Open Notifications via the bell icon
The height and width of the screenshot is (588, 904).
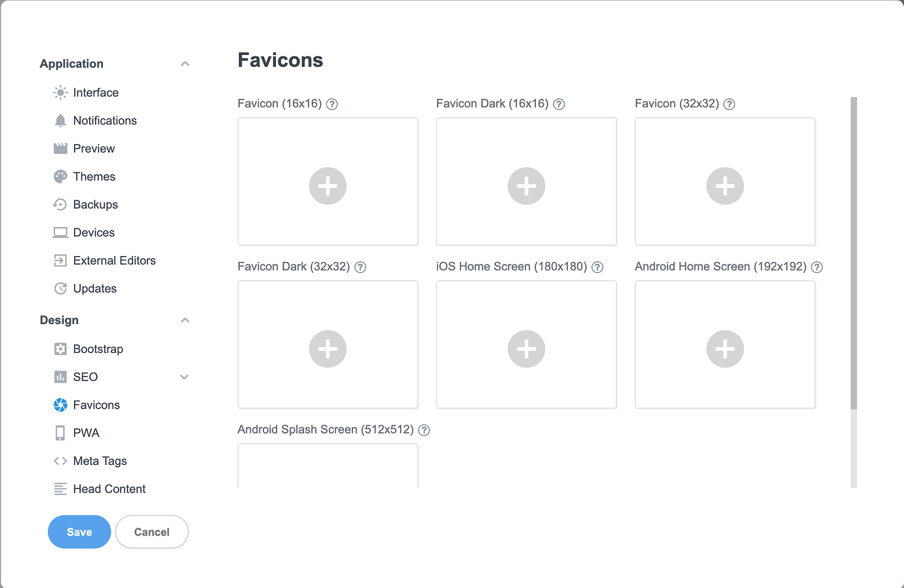click(x=60, y=120)
